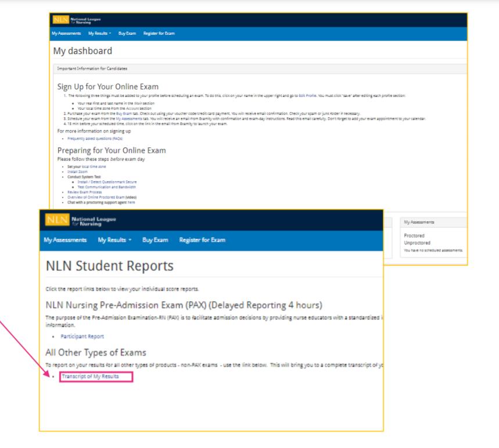Open Test Communication and Bandwidth link
This screenshot has height=448, width=499.
pos(107,187)
